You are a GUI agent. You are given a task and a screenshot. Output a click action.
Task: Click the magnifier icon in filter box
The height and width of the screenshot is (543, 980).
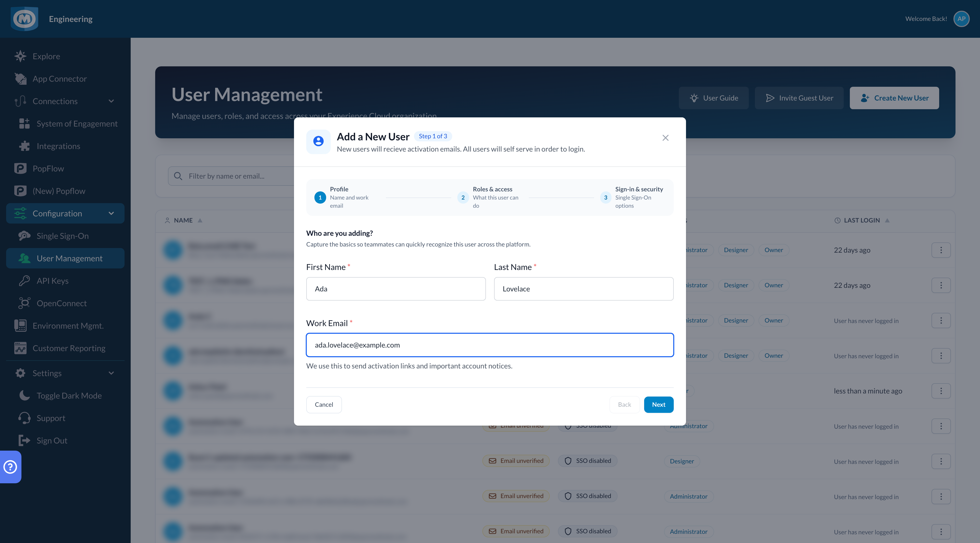[x=178, y=176]
